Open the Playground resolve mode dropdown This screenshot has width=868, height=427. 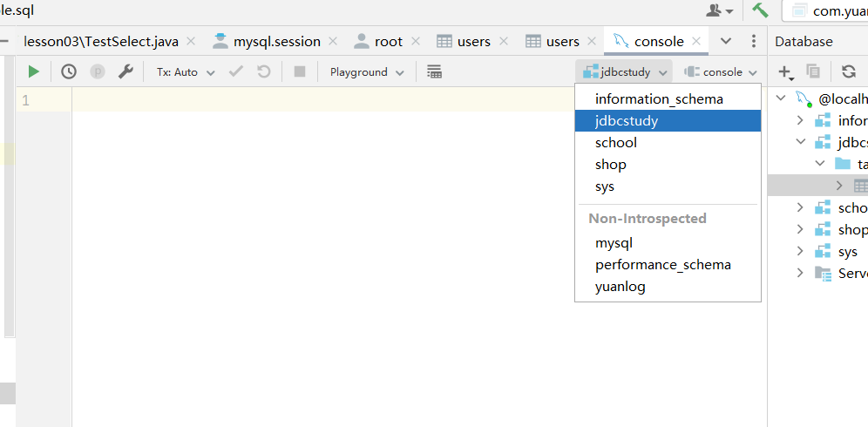pyautogui.click(x=366, y=72)
